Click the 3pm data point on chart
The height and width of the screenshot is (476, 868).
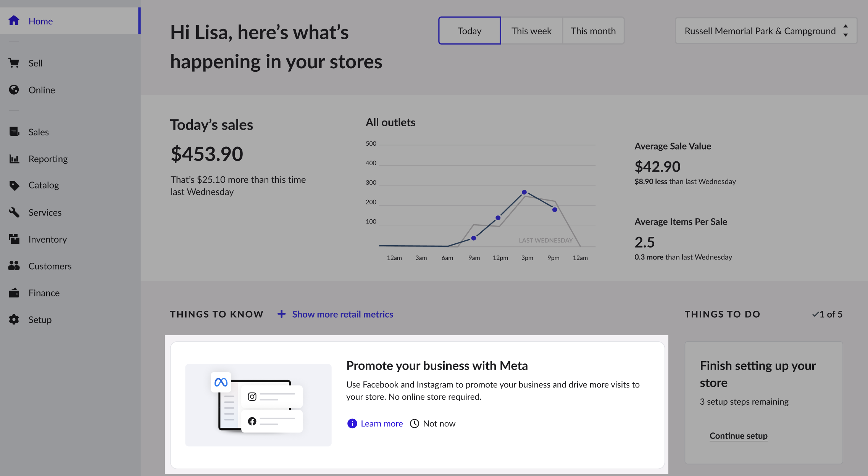pyautogui.click(x=524, y=192)
